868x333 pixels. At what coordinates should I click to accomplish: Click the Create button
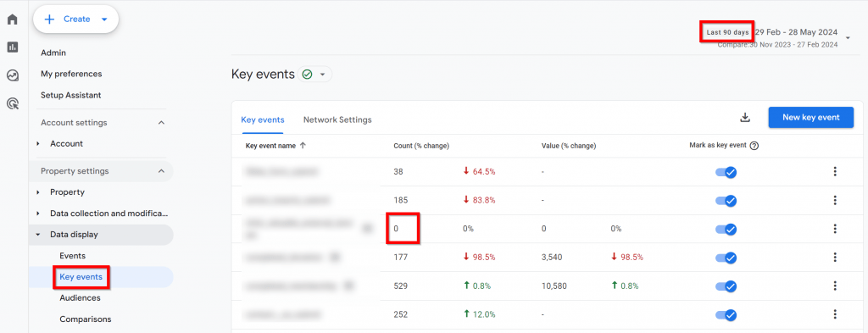pos(75,19)
